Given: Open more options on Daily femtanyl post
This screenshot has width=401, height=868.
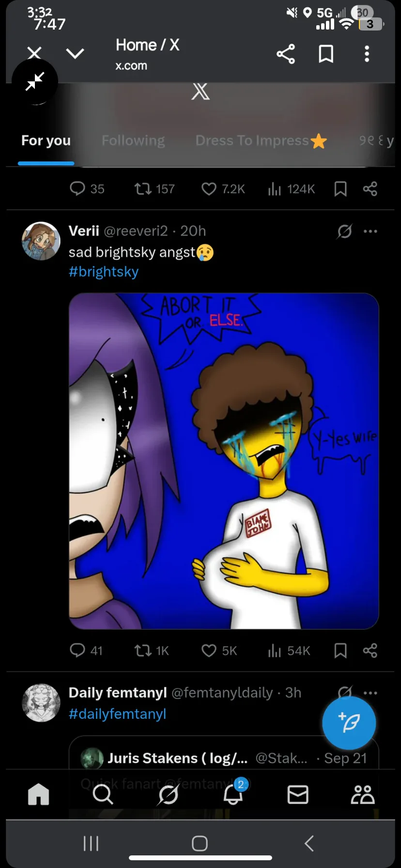Looking at the screenshot, I should [x=370, y=693].
